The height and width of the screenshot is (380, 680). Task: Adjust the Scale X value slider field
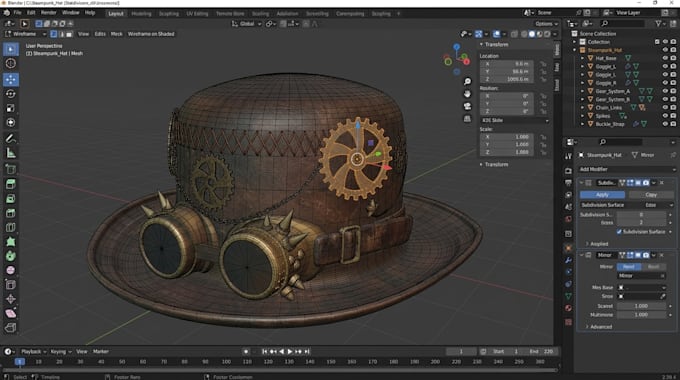coord(507,137)
